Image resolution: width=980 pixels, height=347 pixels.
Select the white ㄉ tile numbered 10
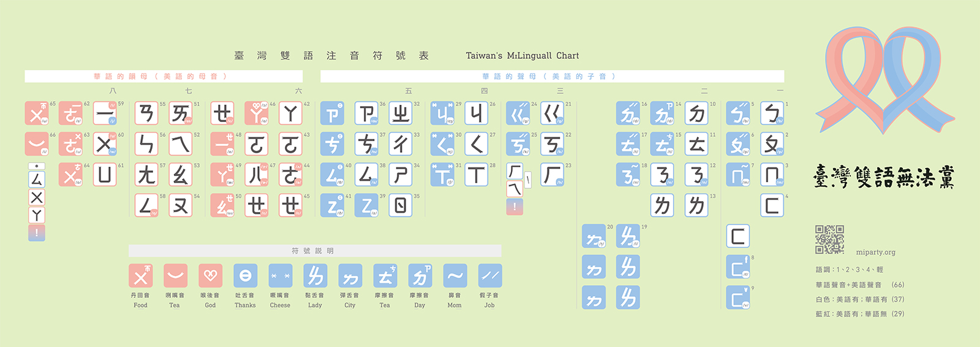697,113
